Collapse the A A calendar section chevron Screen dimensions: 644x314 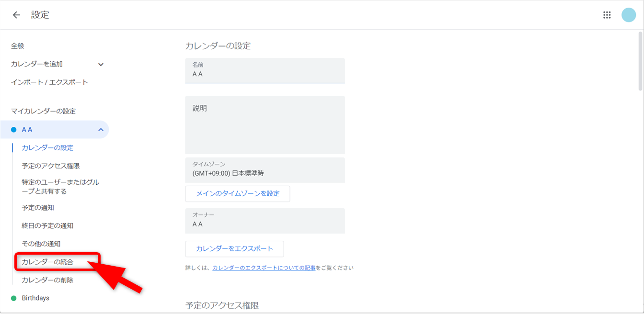tap(101, 130)
